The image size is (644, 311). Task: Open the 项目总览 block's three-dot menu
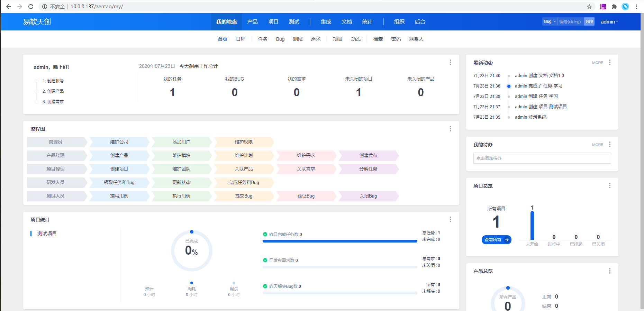(x=609, y=185)
